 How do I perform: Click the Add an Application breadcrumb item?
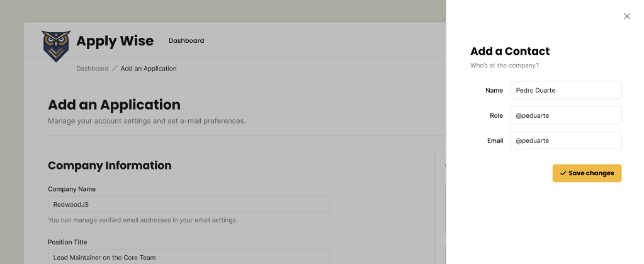pos(149,69)
